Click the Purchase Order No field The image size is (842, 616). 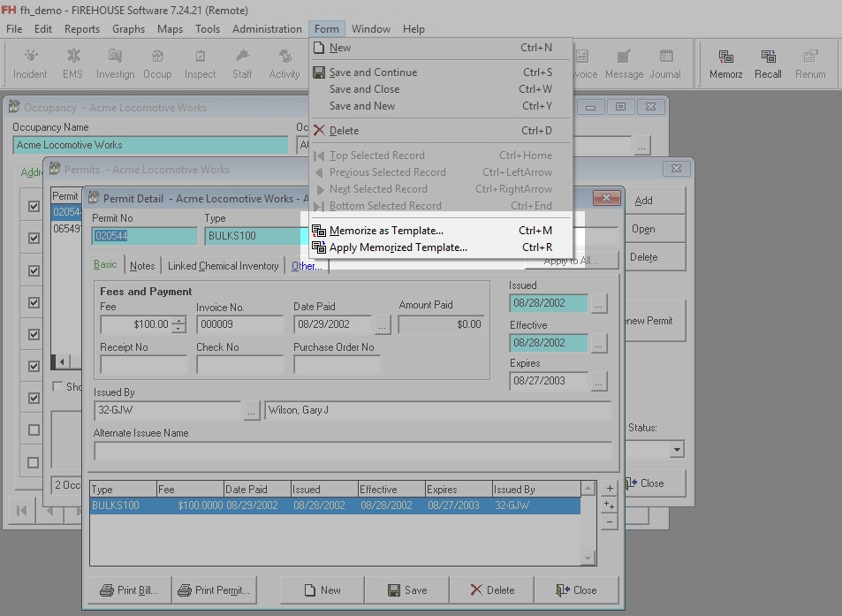point(337,365)
